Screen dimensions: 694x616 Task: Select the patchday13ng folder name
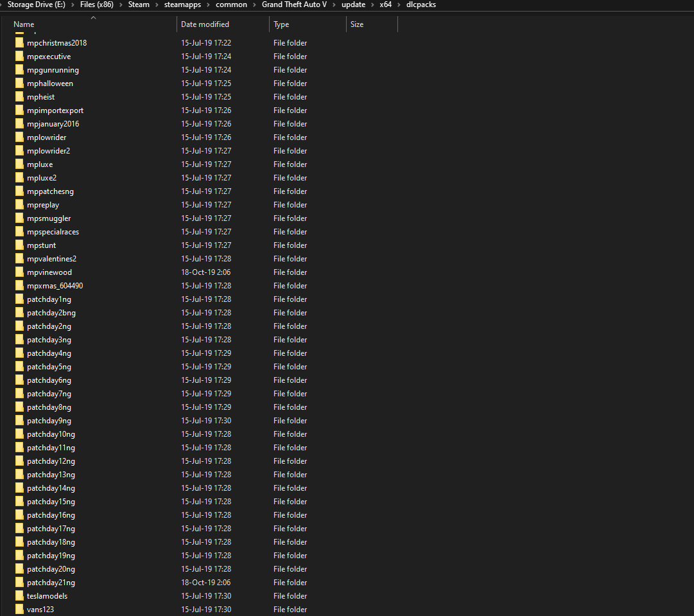pos(51,475)
